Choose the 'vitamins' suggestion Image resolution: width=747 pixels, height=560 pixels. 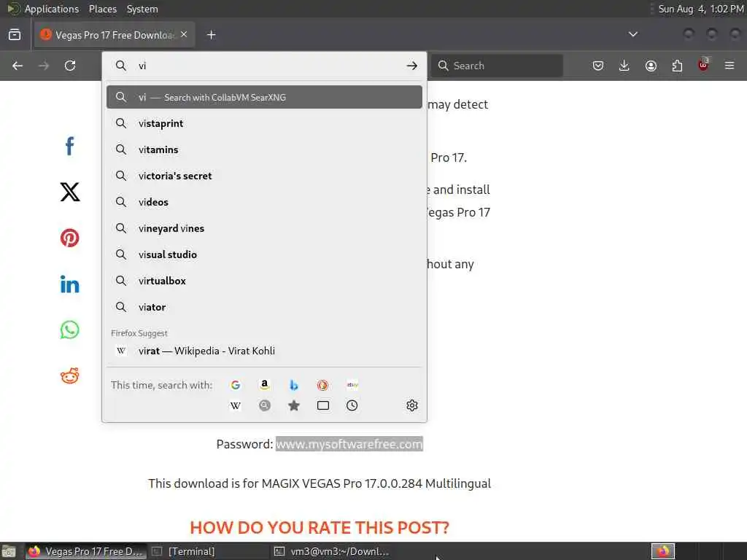click(264, 149)
